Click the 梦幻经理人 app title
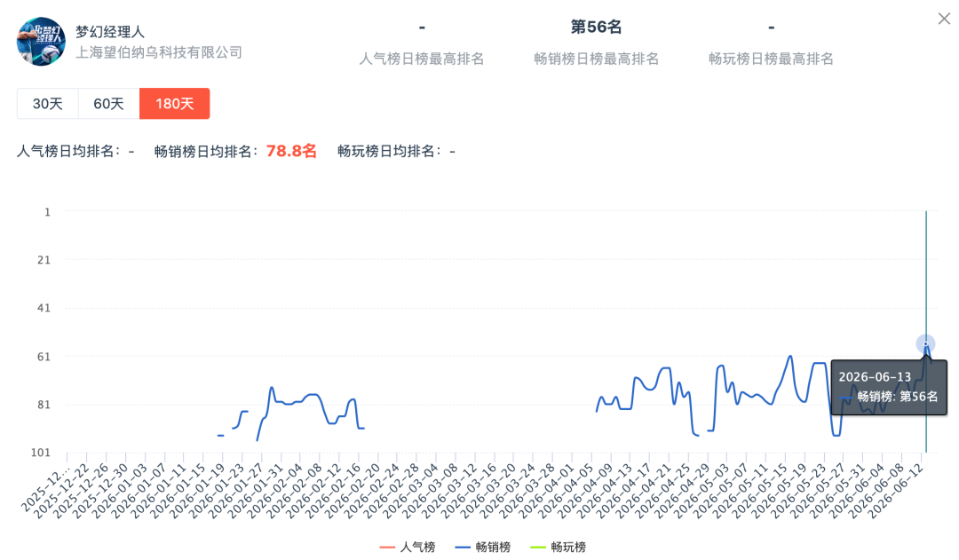 [110, 32]
